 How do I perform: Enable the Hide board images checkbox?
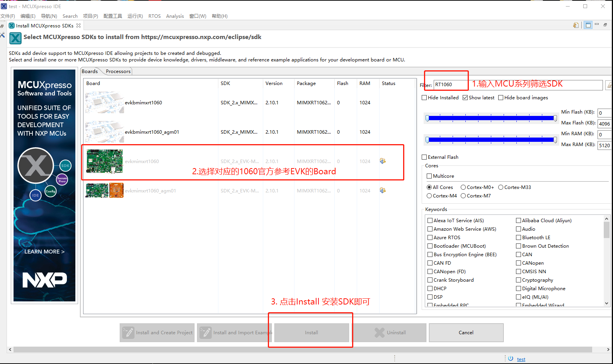[501, 98]
